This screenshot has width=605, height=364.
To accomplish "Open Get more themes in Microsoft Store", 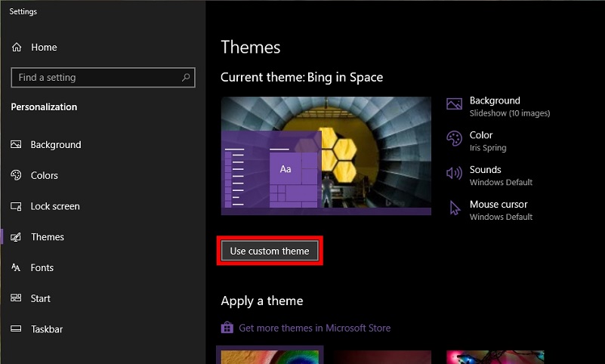I will (x=314, y=328).
